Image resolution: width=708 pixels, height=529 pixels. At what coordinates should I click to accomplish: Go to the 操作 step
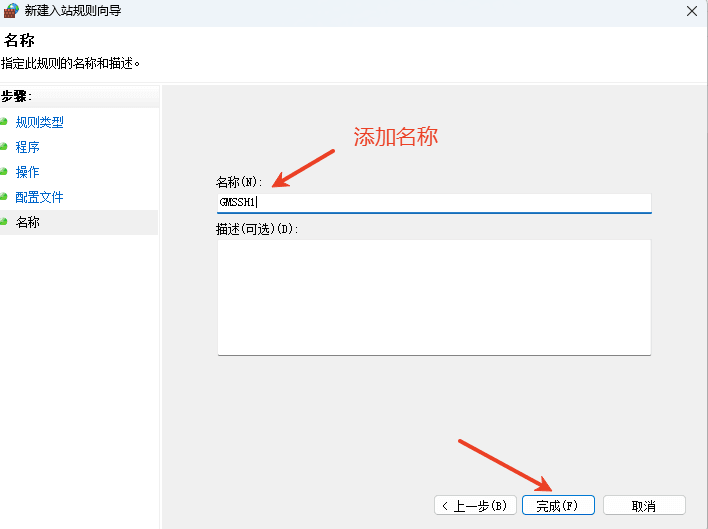point(28,172)
